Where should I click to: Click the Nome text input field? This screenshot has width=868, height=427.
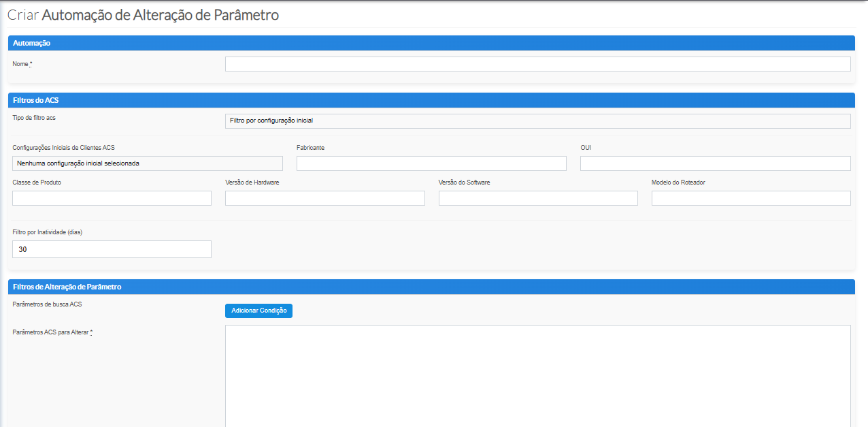(537, 64)
